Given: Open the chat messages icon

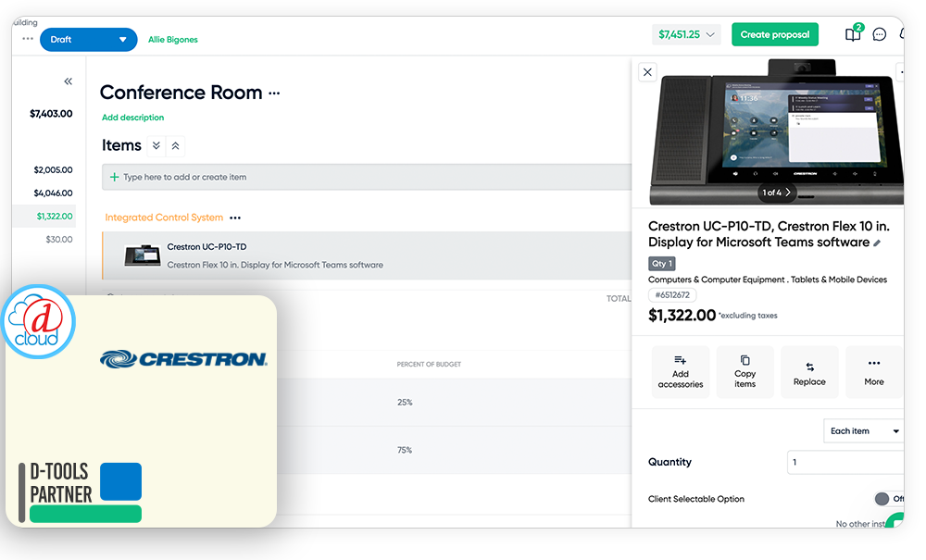Looking at the screenshot, I should pyautogui.click(x=879, y=35).
